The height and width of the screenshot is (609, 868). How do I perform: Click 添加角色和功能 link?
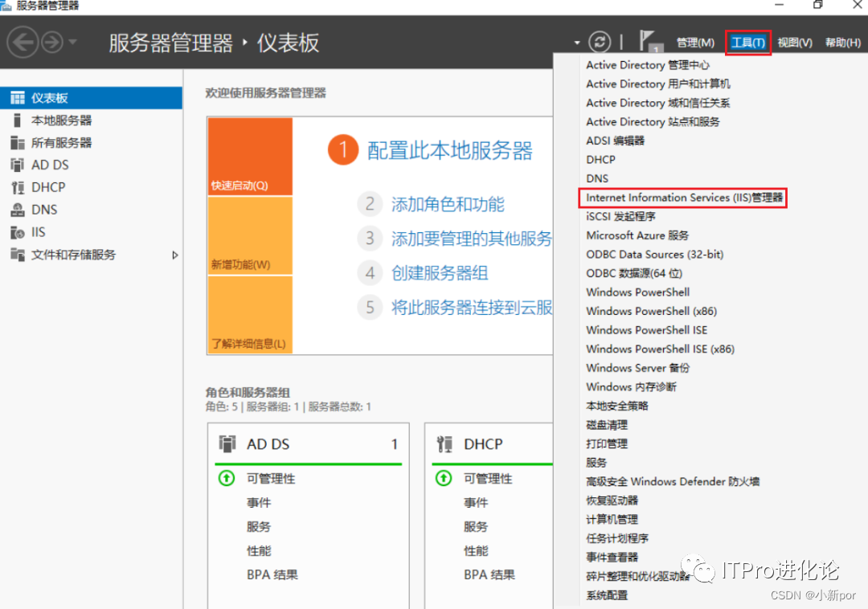pos(448,205)
